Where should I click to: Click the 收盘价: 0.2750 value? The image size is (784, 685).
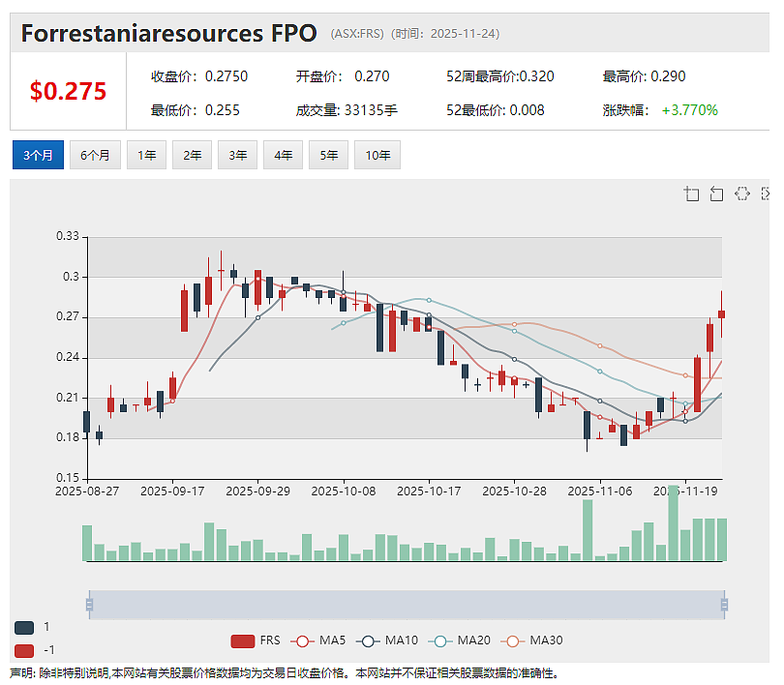(x=199, y=76)
